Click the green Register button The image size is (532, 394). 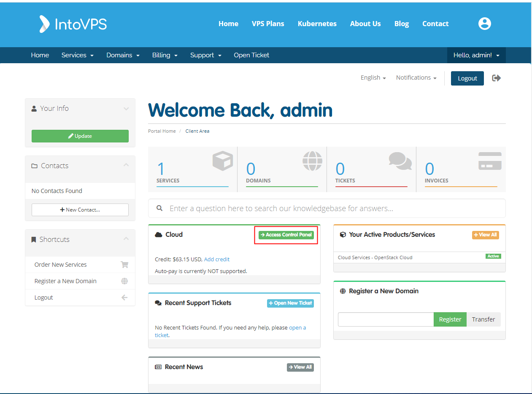coord(450,319)
